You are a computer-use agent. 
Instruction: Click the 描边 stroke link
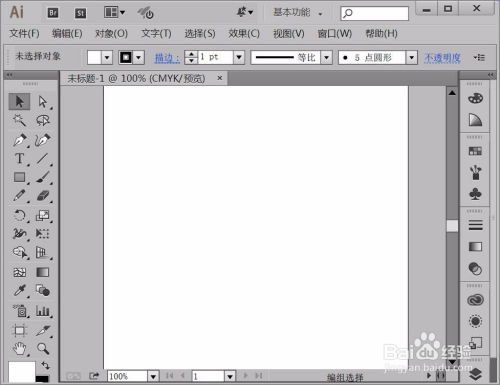(167, 58)
